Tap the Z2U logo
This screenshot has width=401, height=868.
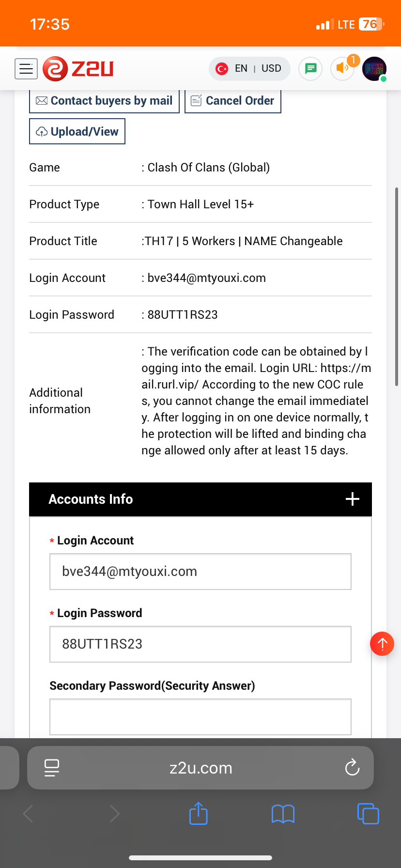click(x=78, y=69)
